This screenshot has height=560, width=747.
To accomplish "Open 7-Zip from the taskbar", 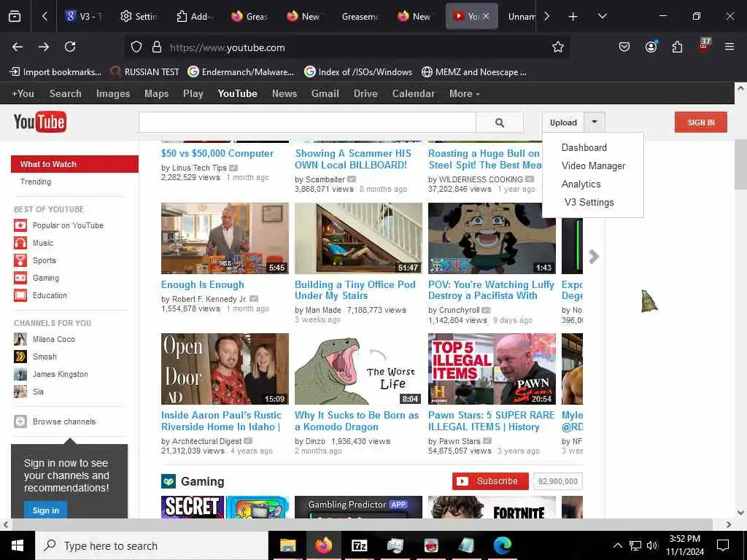I will (359, 545).
